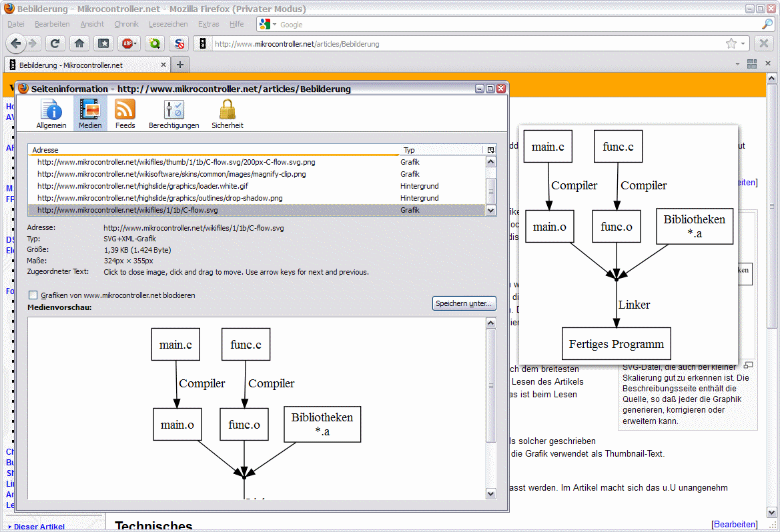Open the Adblock Plus ABP icon
The width and height of the screenshot is (780, 532).
tap(126, 44)
